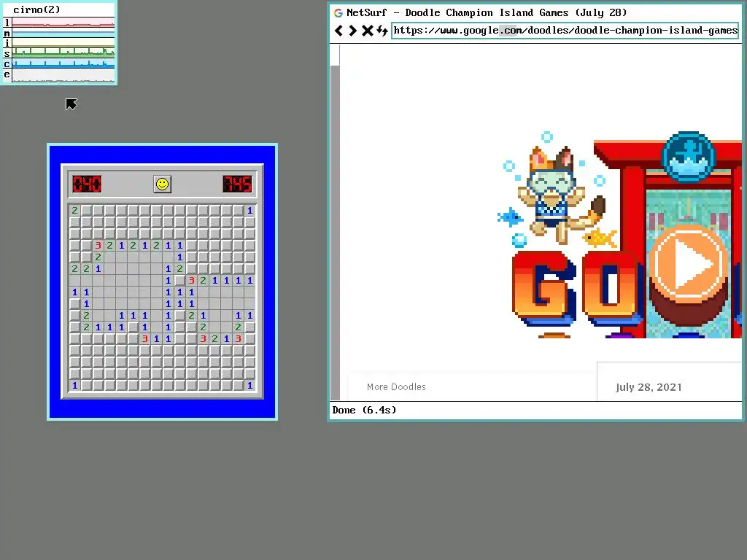
Task: Reveal the covered cell right of top-left 2
Action: pyautogui.click(x=86, y=211)
